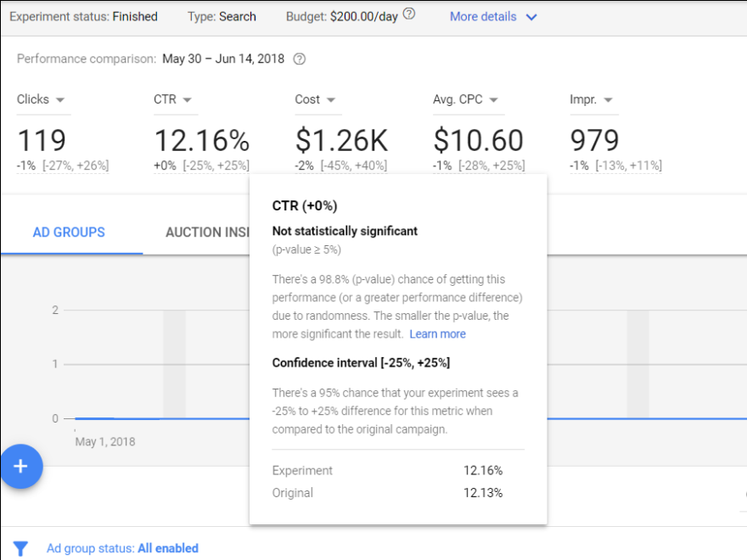Change the Ad group status filter
This screenshot has width=747, height=560.
(121, 548)
